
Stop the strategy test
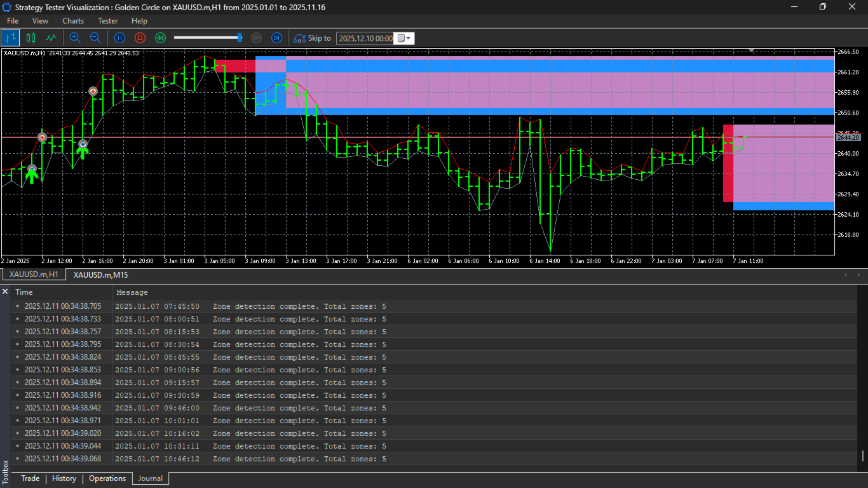click(x=140, y=38)
